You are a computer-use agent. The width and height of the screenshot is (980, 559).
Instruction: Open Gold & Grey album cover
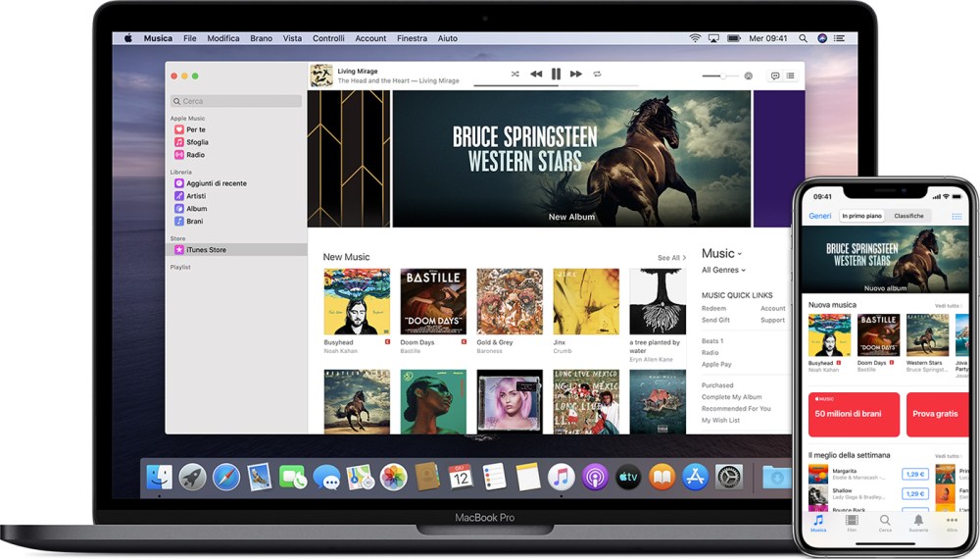(510, 301)
